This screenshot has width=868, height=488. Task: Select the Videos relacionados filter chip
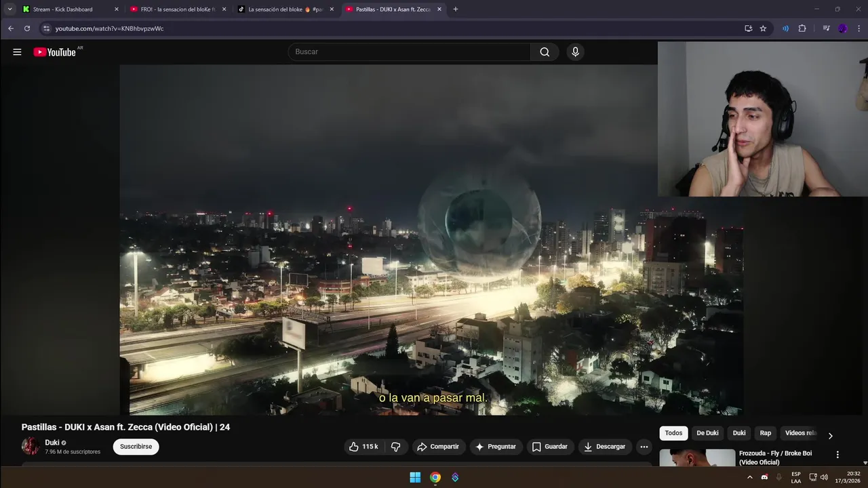coord(801,433)
